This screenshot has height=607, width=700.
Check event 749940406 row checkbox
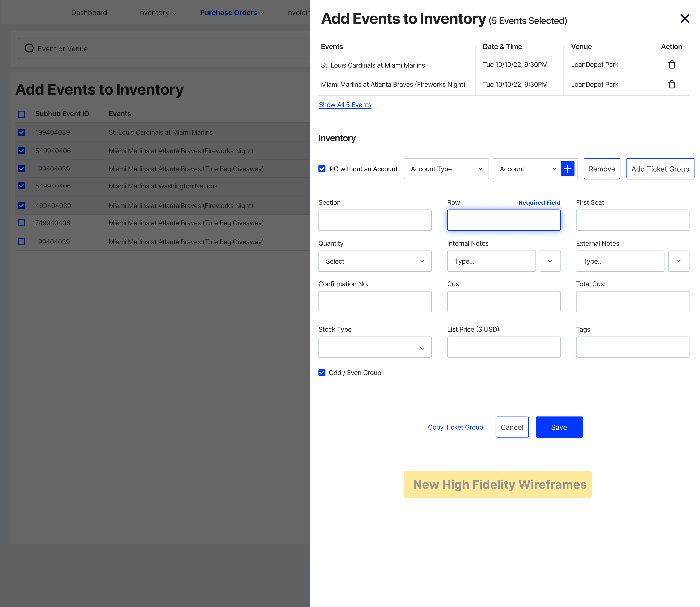(x=22, y=223)
